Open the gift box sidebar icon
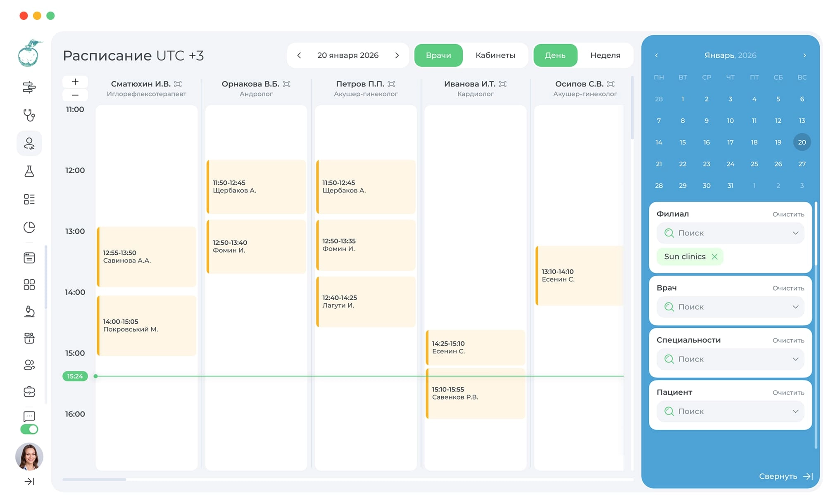This screenshot has width=840, height=504. point(29,338)
